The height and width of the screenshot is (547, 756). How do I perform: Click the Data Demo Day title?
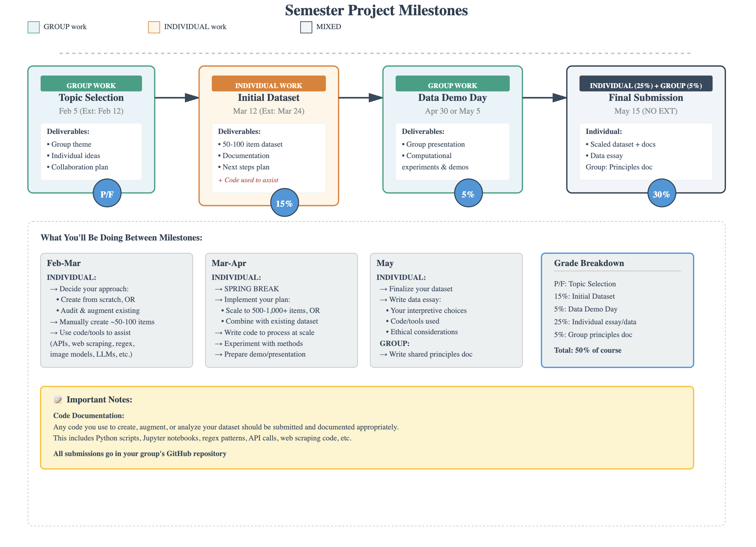pyautogui.click(x=452, y=98)
